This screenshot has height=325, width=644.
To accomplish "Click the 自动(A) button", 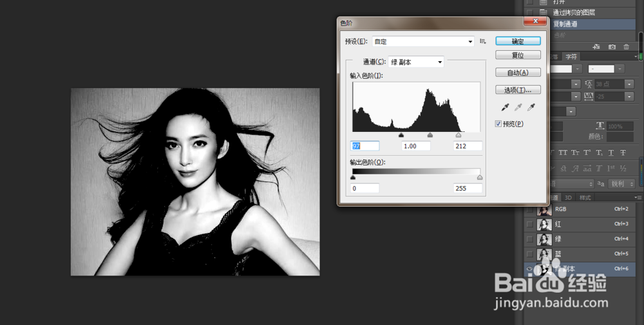I will [518, 73].
